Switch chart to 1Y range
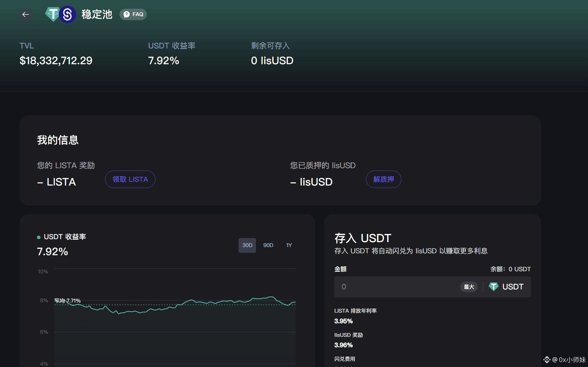588x367 pixels. (x=289, y=245)
